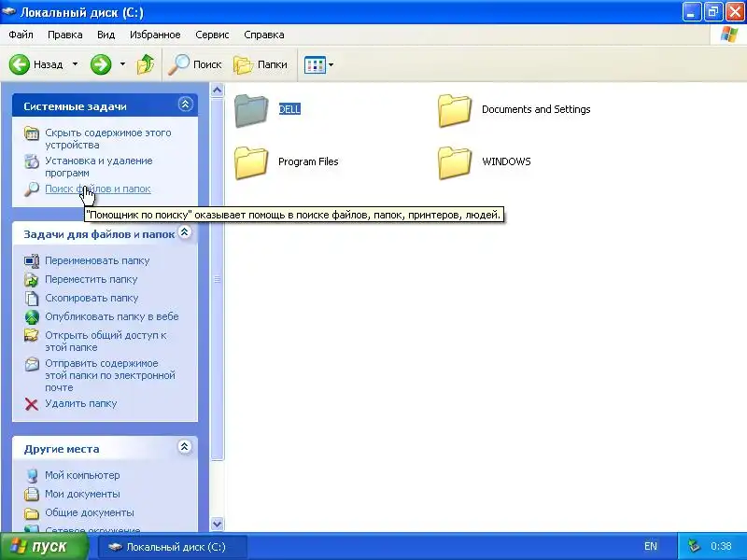Click the WINDOWS folder name label
This screenshot has width=747, height=560.
point(506,161)
